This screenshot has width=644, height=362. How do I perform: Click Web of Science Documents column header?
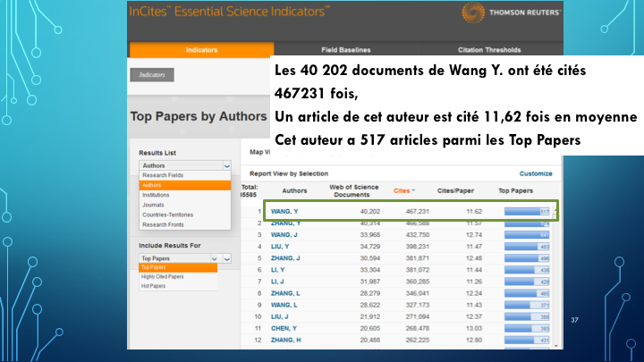pos(353,191)
